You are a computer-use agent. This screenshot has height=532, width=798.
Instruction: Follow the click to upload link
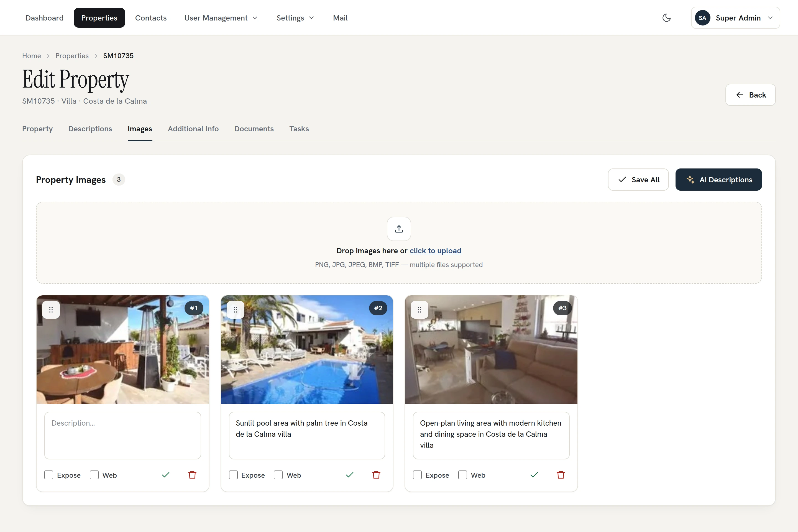[435, 251]
